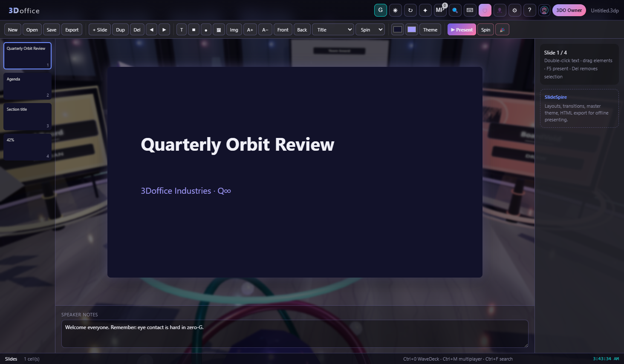Image resolution: width=624 pixels, height=364 pixels.
Task: Insert an image with Img
Action: pyautogui.click(x=234, y=30)
